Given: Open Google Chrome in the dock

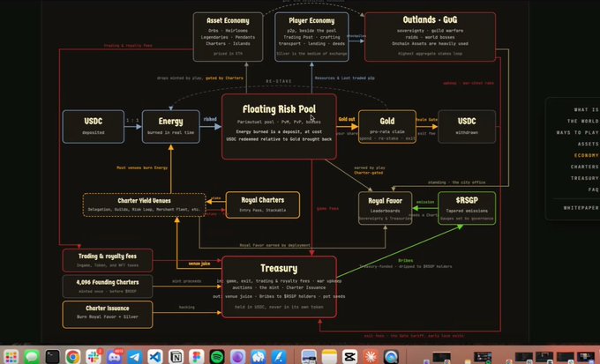Looking at the screenshot, I should tap(72, 357).
